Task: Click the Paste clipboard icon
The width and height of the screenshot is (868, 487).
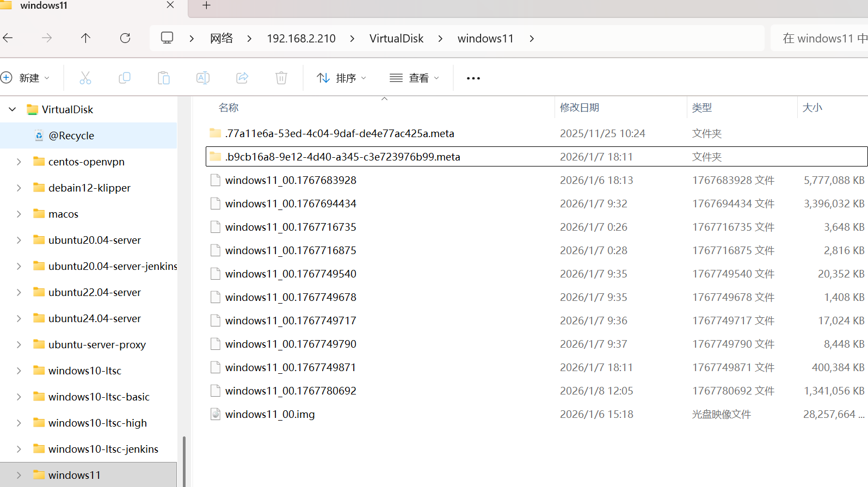Action: click(x=164, y=78)
